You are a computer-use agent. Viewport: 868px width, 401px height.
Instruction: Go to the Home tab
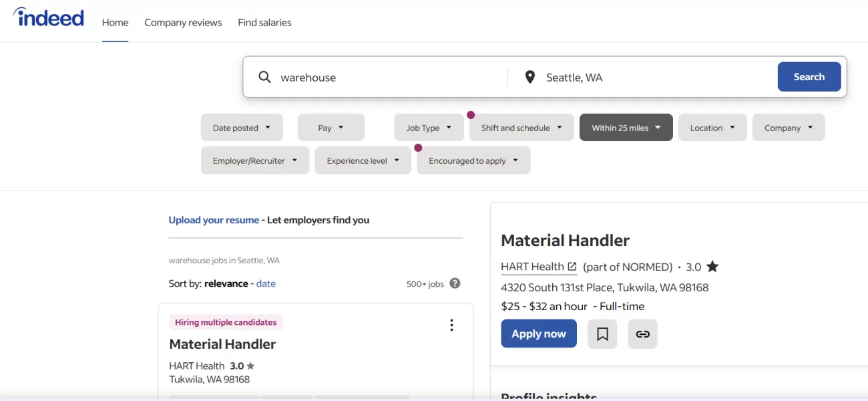pos(115,23)
